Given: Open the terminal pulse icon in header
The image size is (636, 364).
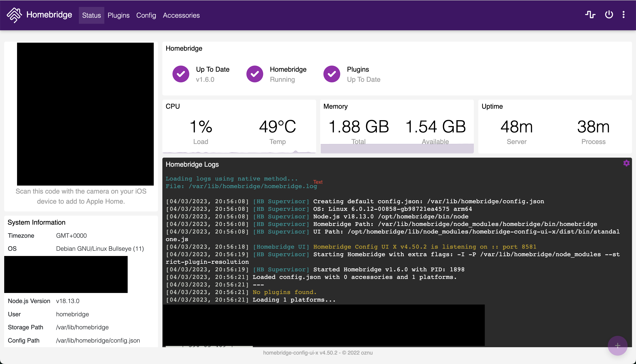Looking at the screenshot, I should click(x=590, y=15).
